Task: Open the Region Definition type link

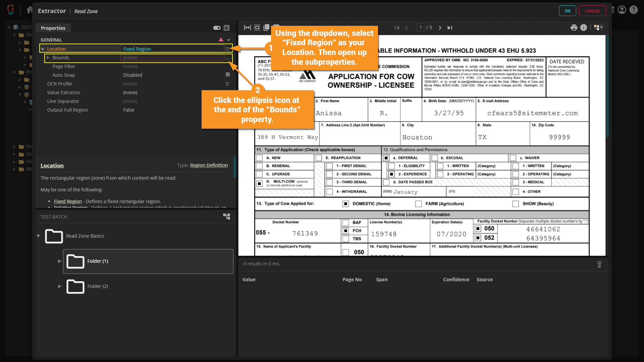Action: (209, 165)
